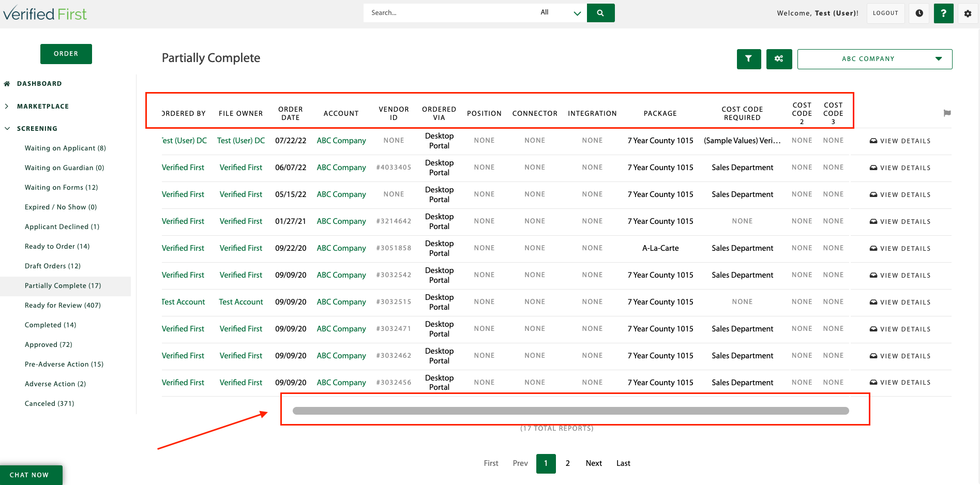Click the flag column header icon
This screenshot has height=485, width=980.
click(x=947, y=113)
